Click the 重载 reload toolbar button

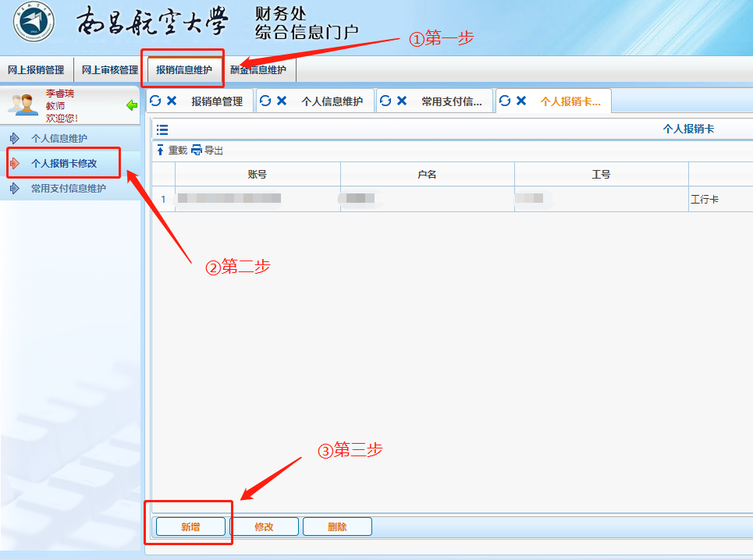tap(172, 151)
